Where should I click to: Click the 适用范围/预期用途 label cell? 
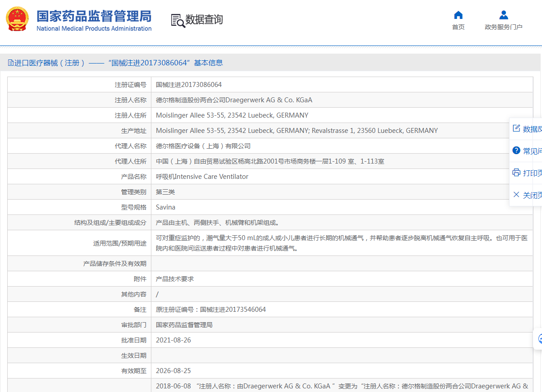79,243
